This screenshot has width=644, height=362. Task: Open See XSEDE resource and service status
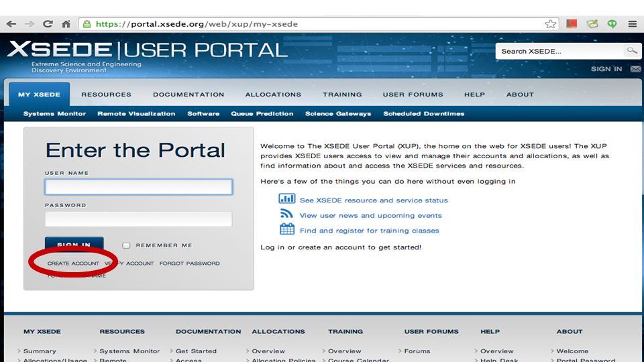click(x=374, y=200)
